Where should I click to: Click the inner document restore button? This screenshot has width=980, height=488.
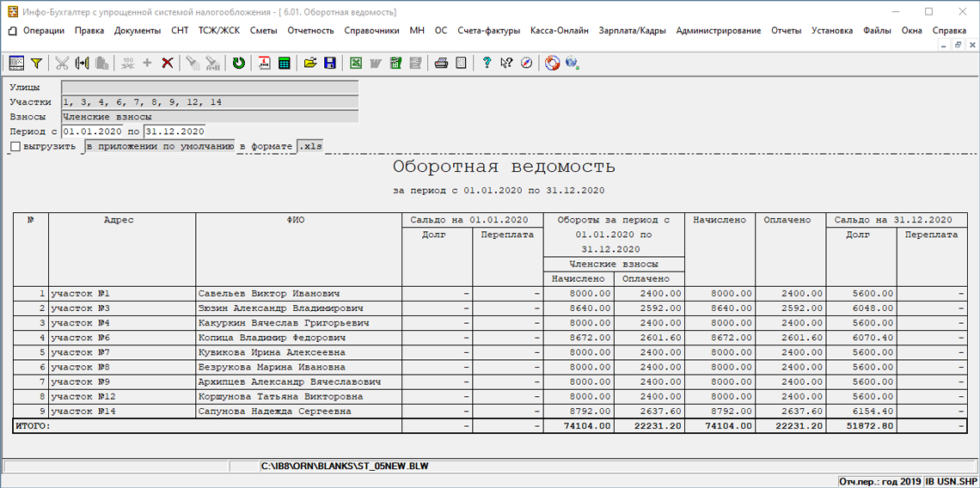(x=957, y=46)
